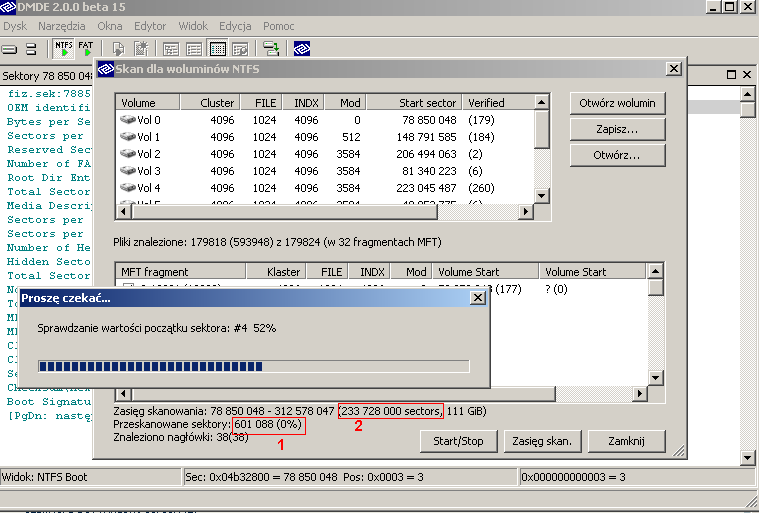Close the Proszę czekać progress dialog
This screenshot has width=759, height=513.
click(x=478, y=298)
